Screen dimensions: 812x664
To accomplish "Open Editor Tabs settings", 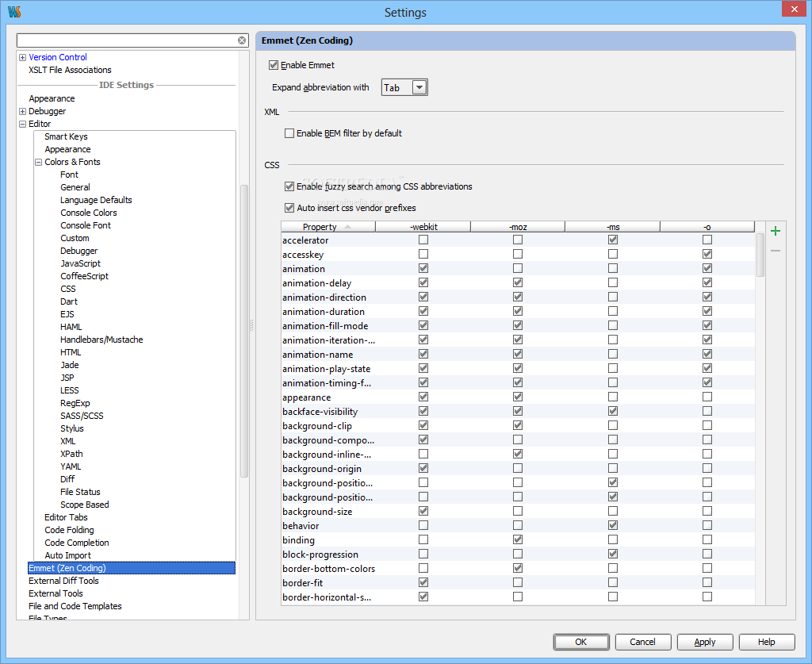I will pyautogui.click(x=67, y=517).
